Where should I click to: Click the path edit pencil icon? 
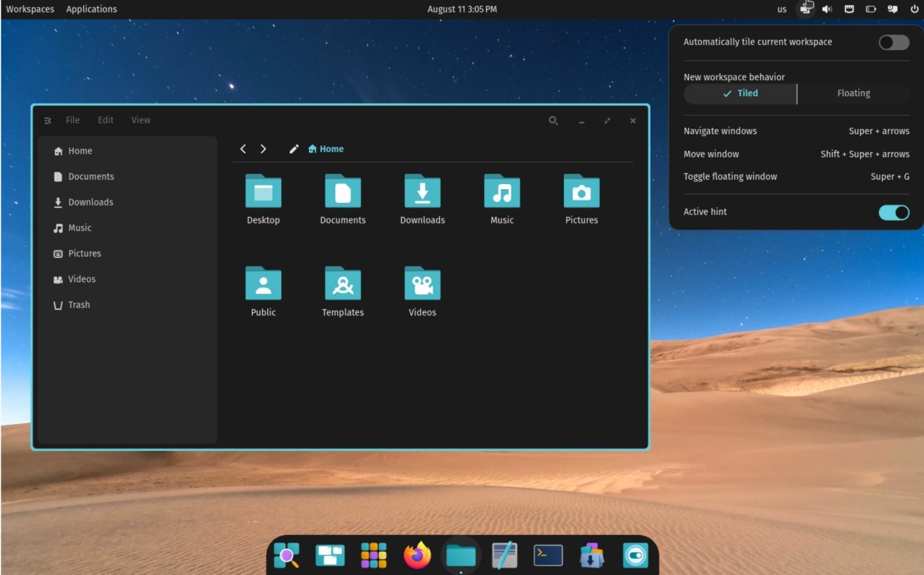point(294,148)
